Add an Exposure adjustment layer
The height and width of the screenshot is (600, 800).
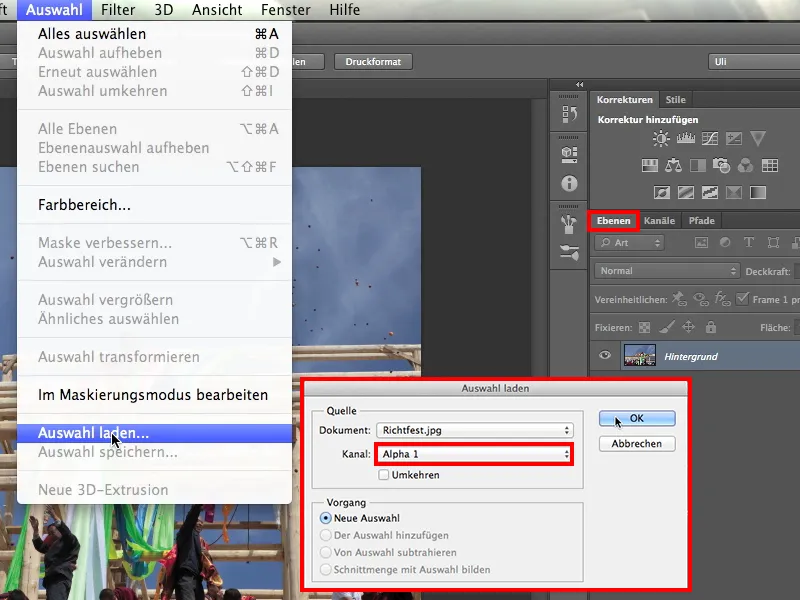[x=734, y=138]
